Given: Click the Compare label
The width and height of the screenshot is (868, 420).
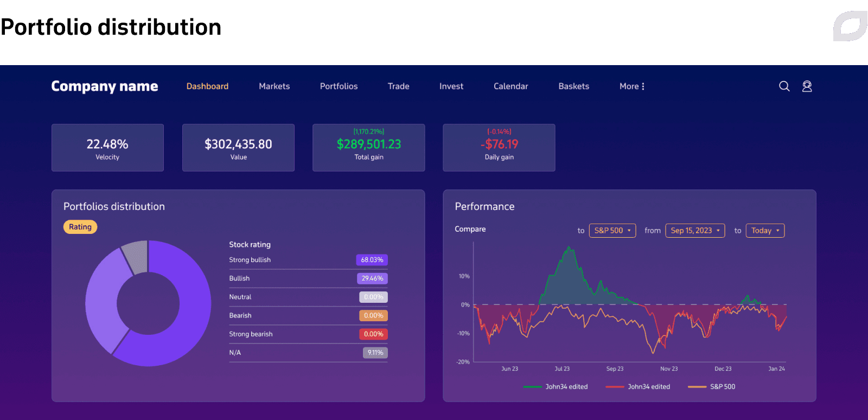Looking at the screenshot, I should pos(470,229).
